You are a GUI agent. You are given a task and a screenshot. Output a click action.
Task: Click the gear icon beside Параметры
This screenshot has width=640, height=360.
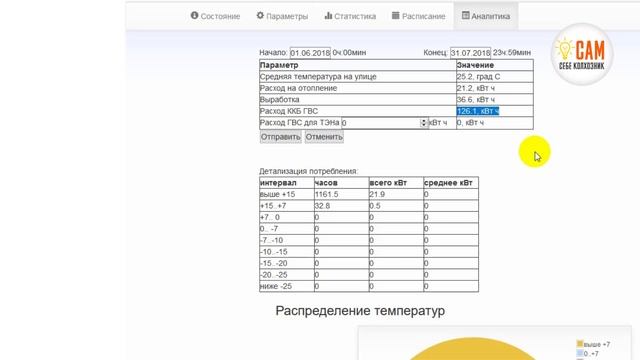coord(260,16)
